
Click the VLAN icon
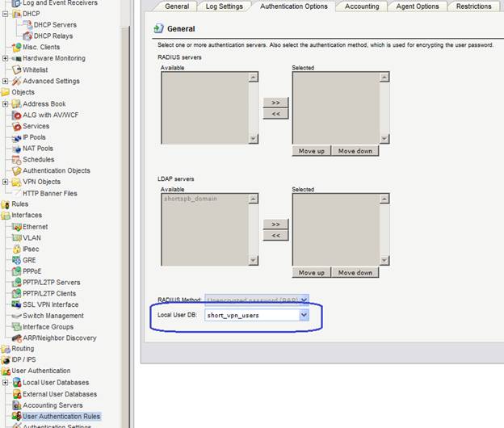point(16,237)
